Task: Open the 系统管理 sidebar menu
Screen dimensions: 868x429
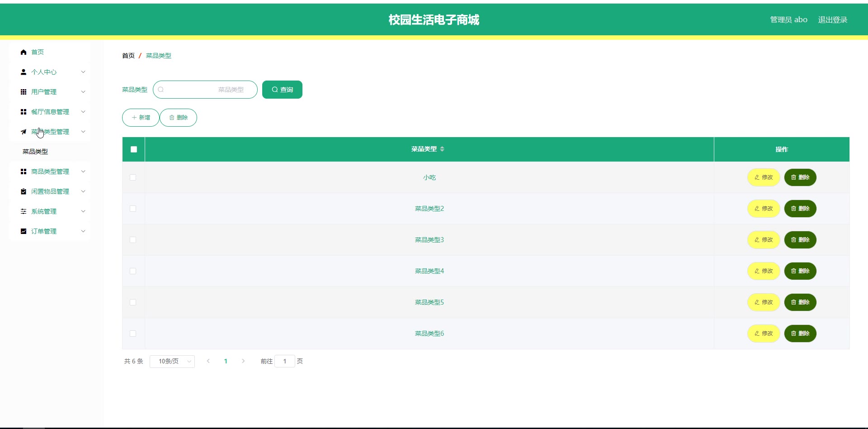Action: (x=50, y=211)
